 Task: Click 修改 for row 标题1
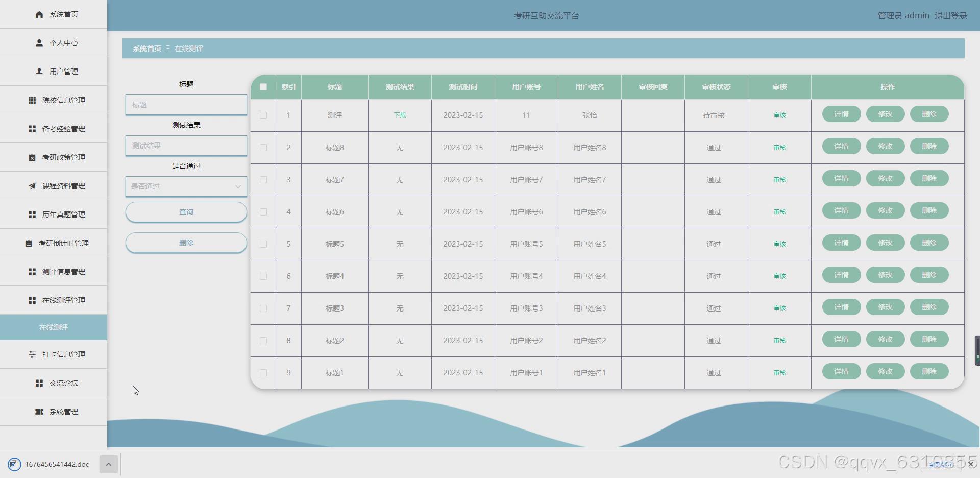point(885,371)
